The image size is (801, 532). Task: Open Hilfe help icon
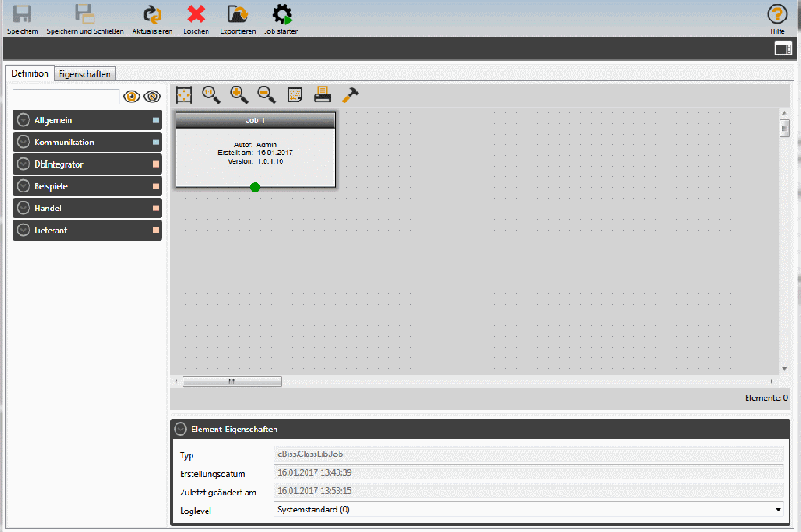pyautogui.click(x=777, y=14)
